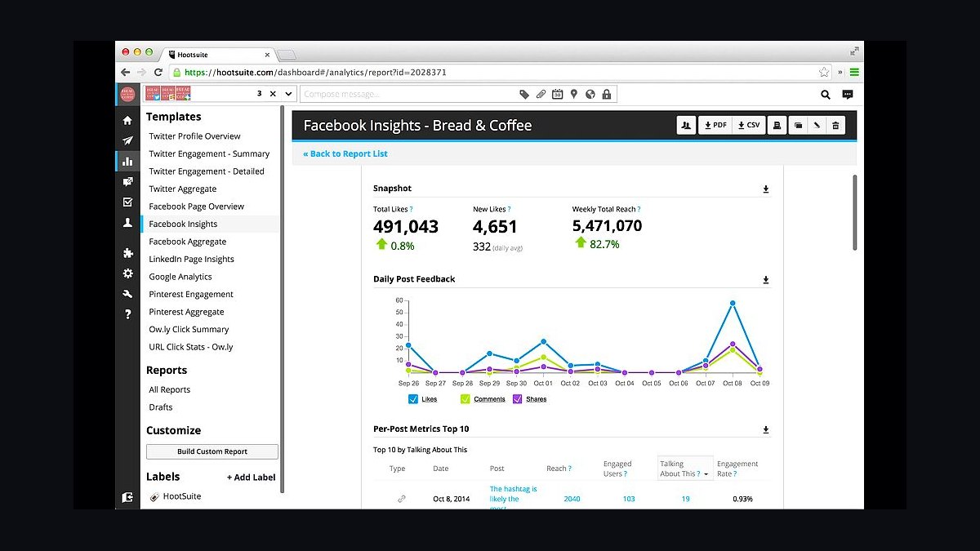Click the schedule calendar icon in compose box
Image resolution: width=980 pixels, height=551 pixels.
pos(558,95)
